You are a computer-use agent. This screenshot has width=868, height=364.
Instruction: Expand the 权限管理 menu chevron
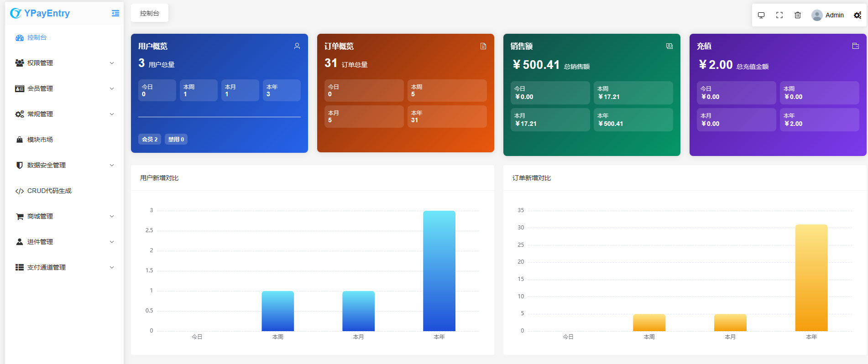click(x=112, y=63)
